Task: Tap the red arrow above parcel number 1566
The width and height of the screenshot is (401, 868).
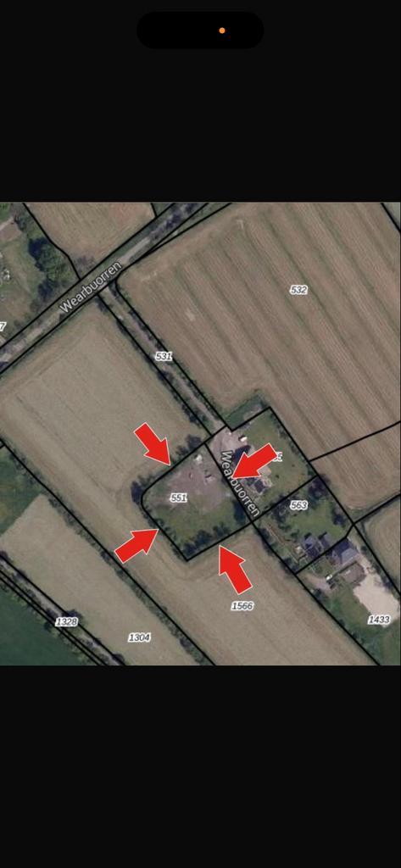Action: click(235, 569)
